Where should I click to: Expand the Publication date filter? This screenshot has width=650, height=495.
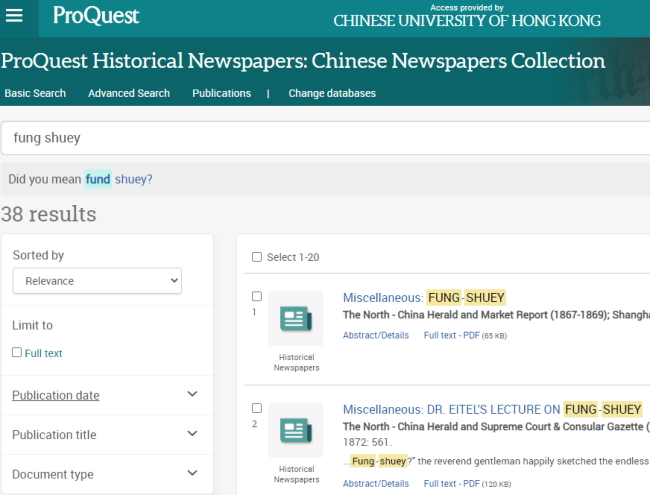click(105, 395)
